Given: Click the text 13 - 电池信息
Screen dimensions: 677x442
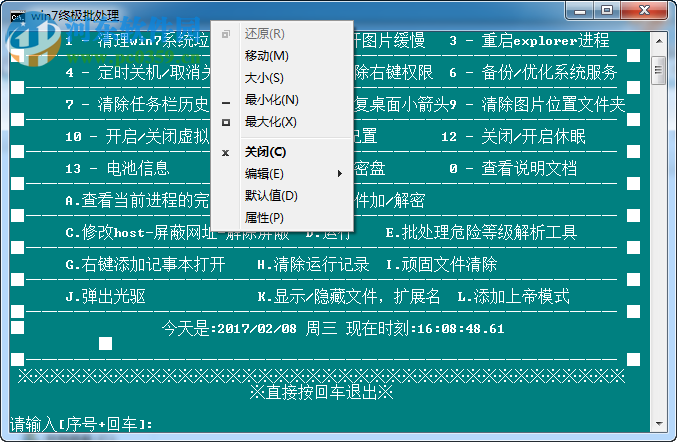Looking at the screenshot, I should (x=117, y=168).
